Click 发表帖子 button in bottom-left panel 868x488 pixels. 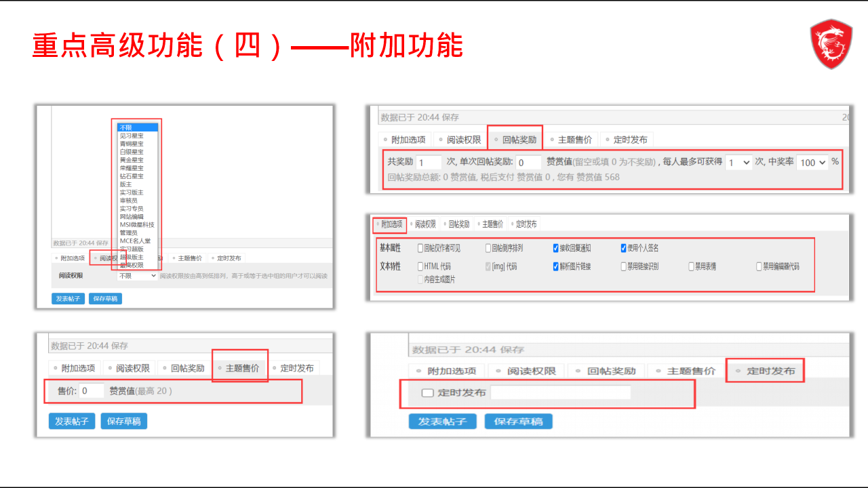coord(72,421)
